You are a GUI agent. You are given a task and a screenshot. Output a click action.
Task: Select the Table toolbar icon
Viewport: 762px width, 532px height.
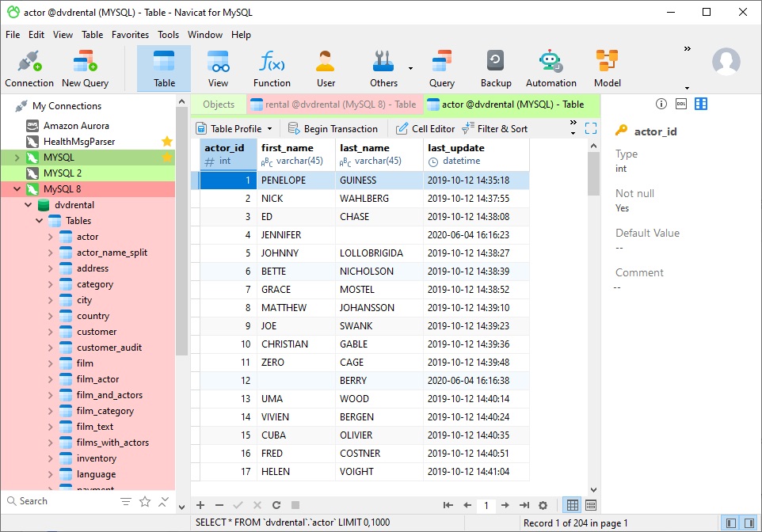click(x=164, y=69)
